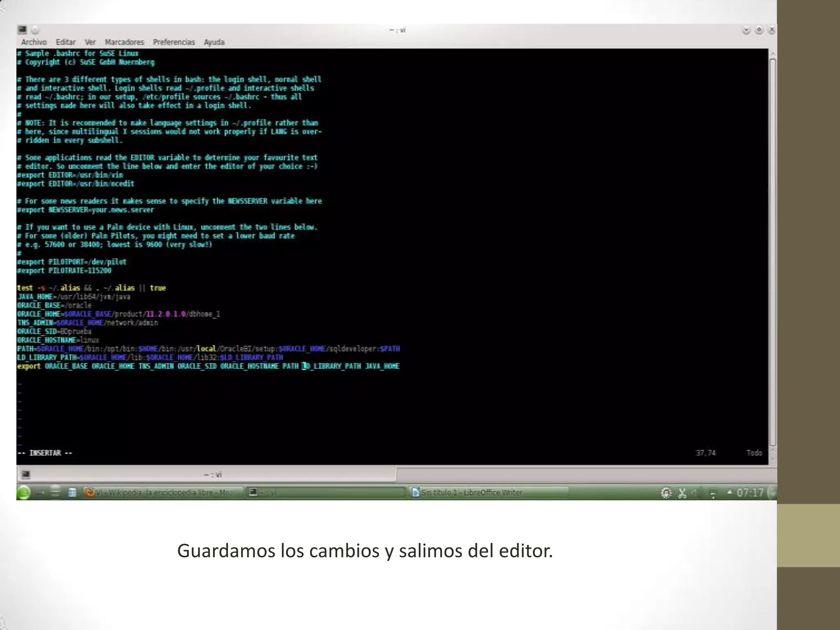The height and width of the screenshot is (630, 840).
Task: Open the Ver menu
Action: (x=90, y=42)
